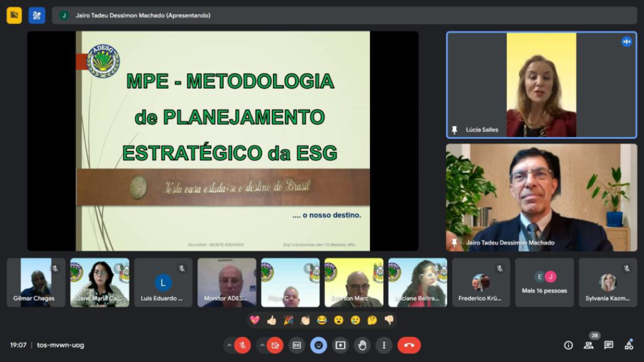
Task: Raise hand using the hand icon
Action: [x=362, y=345]
